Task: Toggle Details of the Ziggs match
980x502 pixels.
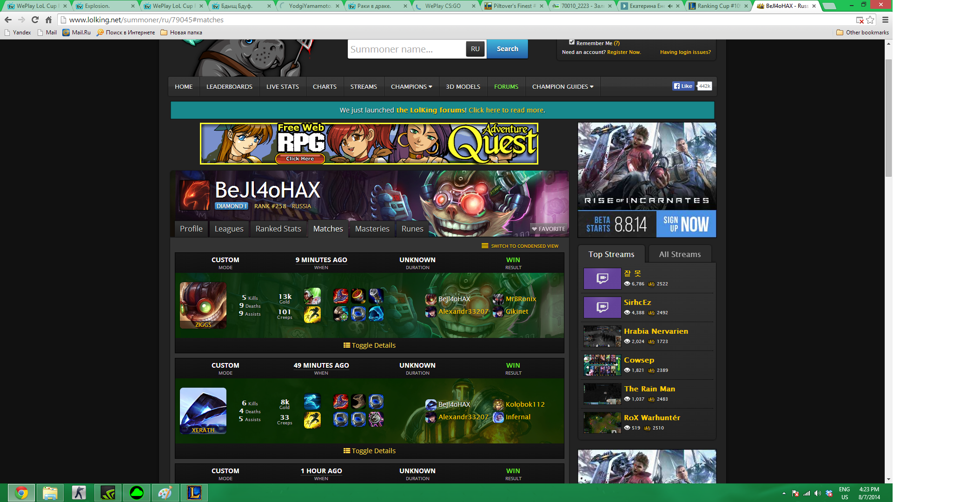Action: [370, 345]
